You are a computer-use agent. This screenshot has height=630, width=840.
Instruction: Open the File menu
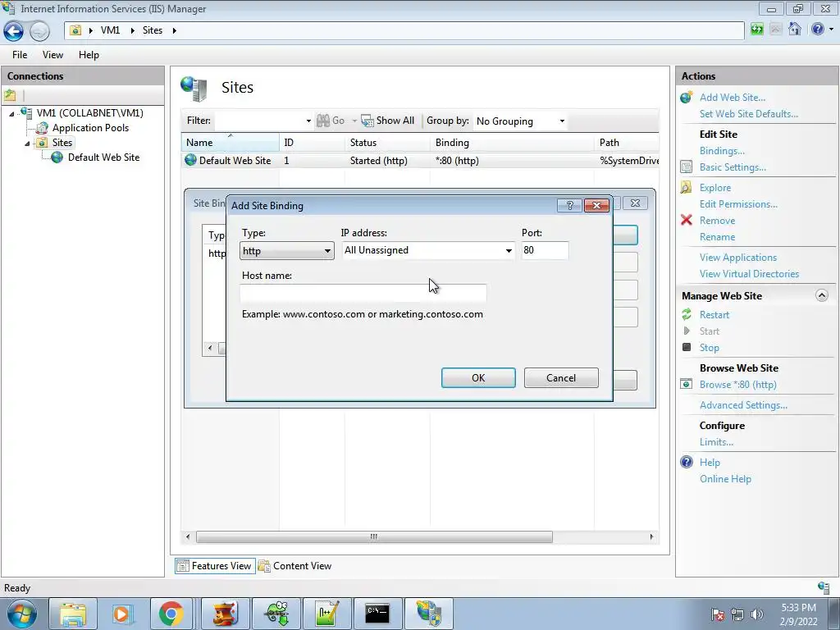click(20, 55)
